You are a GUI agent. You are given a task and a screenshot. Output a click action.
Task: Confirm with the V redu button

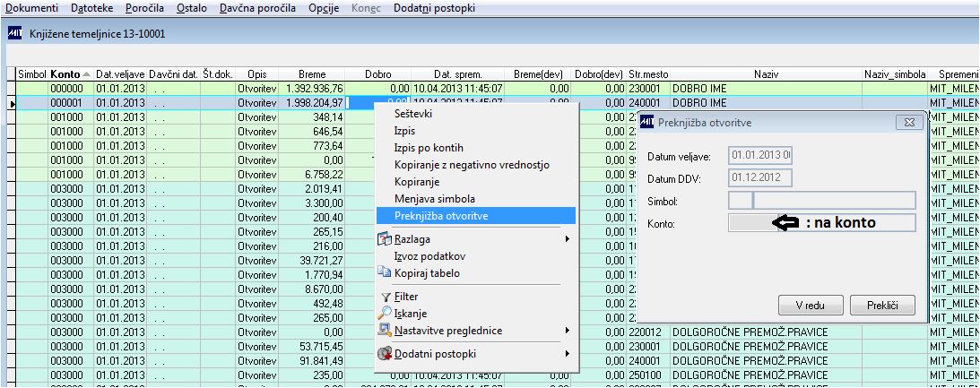[x=811, y=306]
